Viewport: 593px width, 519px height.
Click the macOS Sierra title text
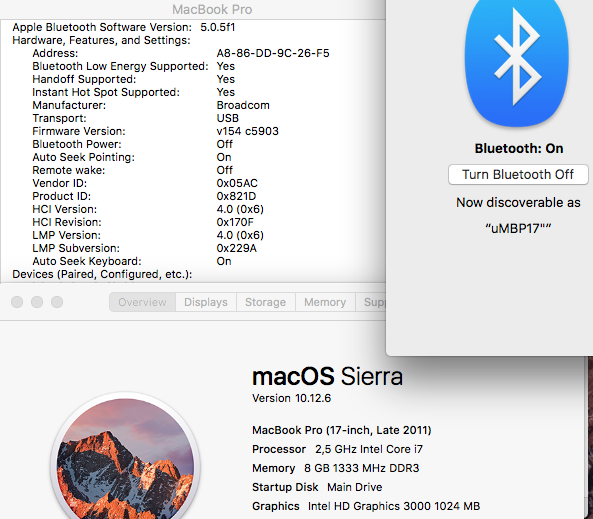click(x=328, y=376)
